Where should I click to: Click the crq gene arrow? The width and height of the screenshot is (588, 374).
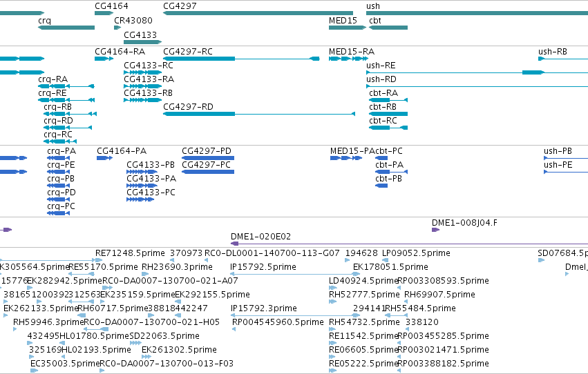(x=66, y=28)
